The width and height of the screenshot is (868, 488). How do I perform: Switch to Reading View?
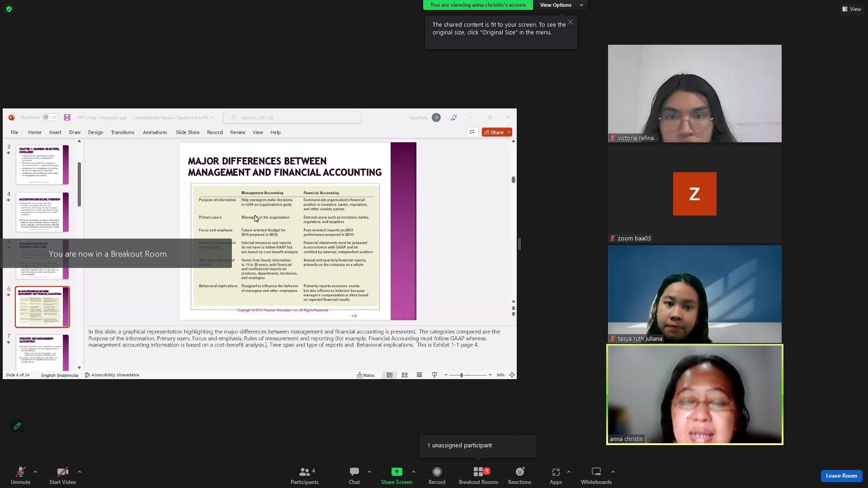[x=420, y=375]
